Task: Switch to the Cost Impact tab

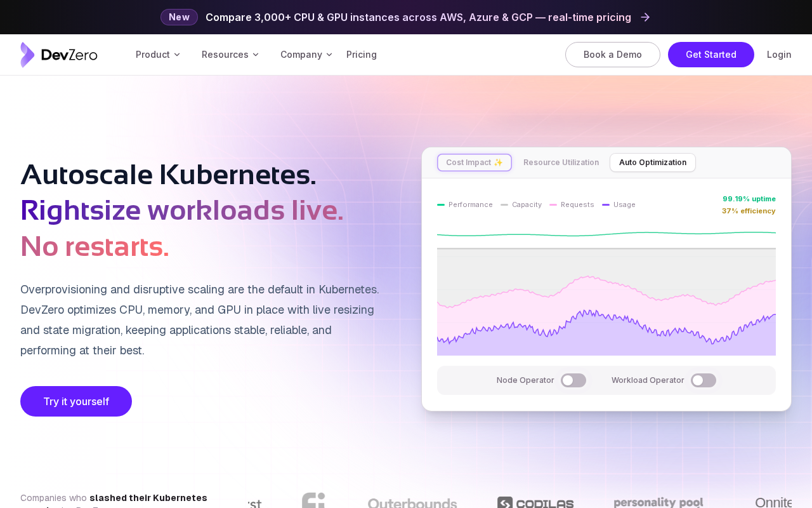Action: coord(475,163)
